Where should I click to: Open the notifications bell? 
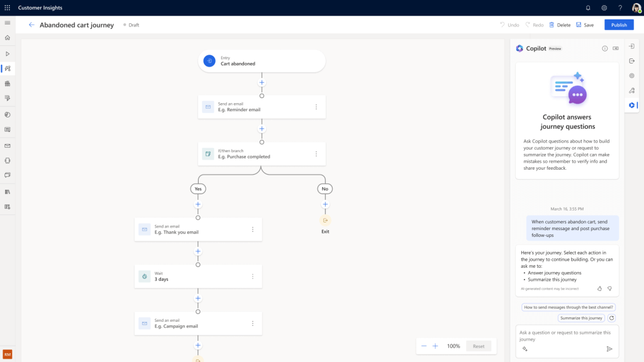pyautogui.click(x=588, y=8)
